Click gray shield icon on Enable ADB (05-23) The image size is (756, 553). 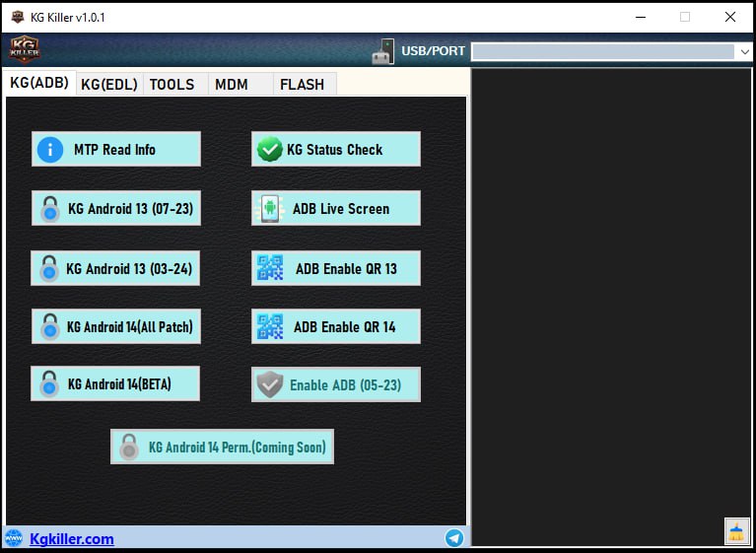[x=269, y=384]
